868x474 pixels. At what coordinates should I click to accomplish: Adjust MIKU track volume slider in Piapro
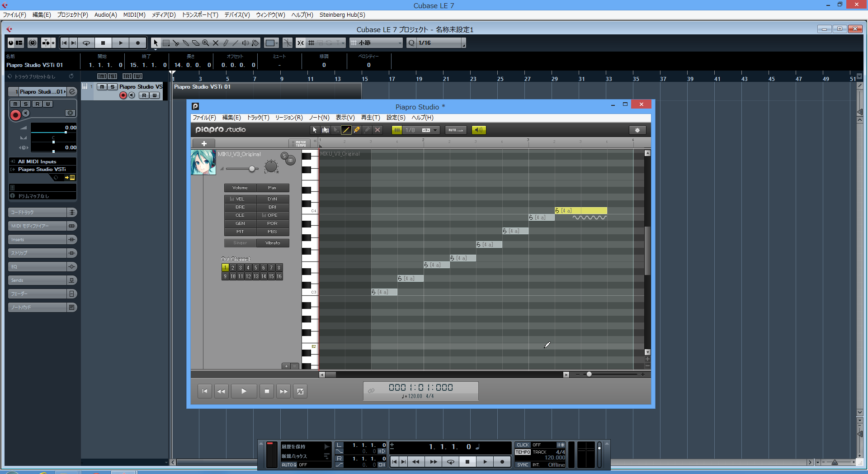pos(252,169)
